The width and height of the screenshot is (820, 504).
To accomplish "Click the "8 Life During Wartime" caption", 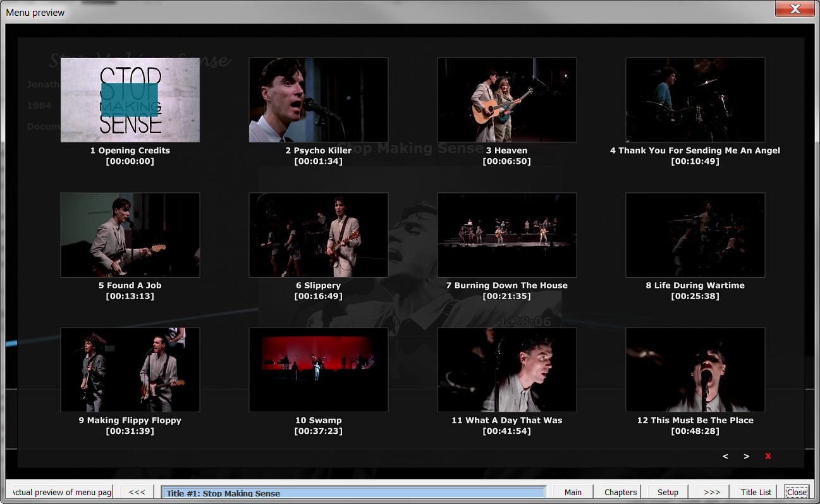I will point(695,285).
